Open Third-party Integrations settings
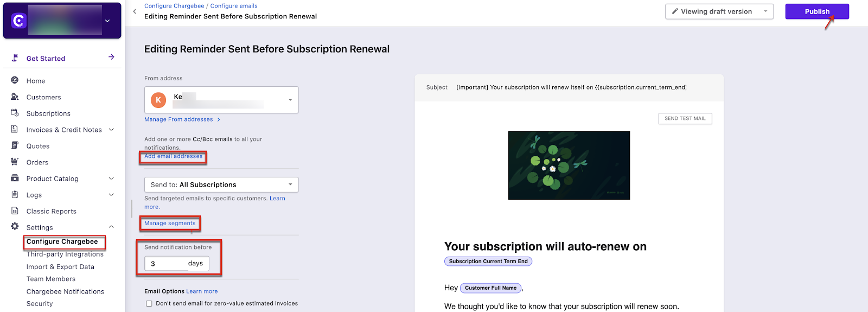The height and width of the screenshot is (312, 868). click(65, 254)
